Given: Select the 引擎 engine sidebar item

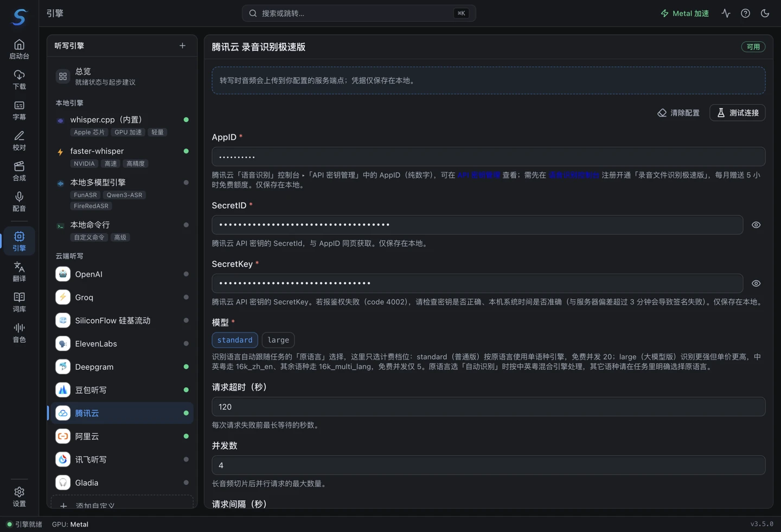Looking at the screenshot, I should (x=19, y=241).
